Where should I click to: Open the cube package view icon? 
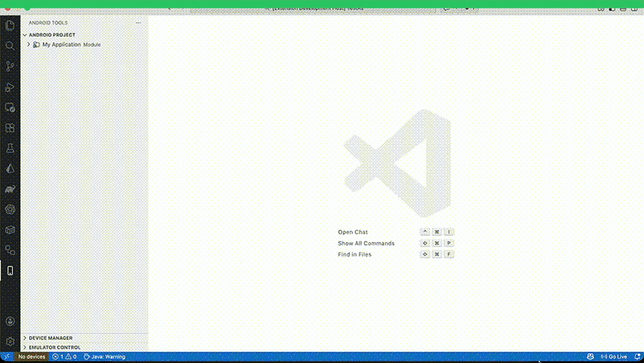[10, 230]
